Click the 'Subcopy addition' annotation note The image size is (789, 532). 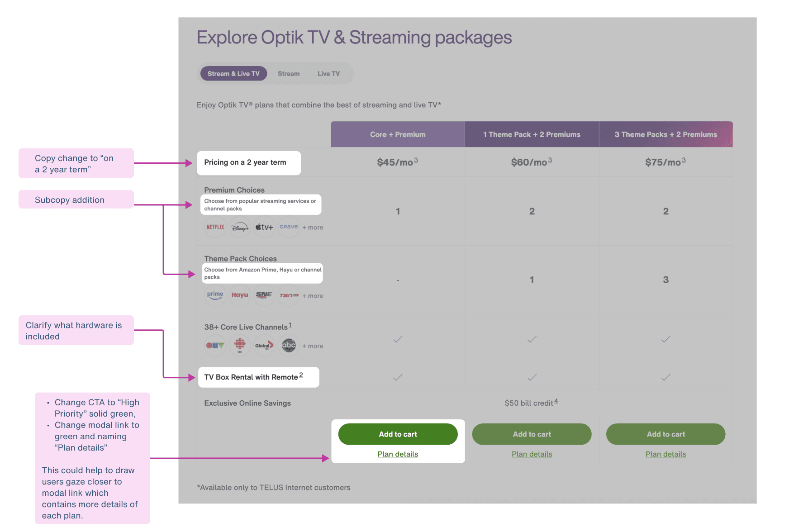coord(76,199)
